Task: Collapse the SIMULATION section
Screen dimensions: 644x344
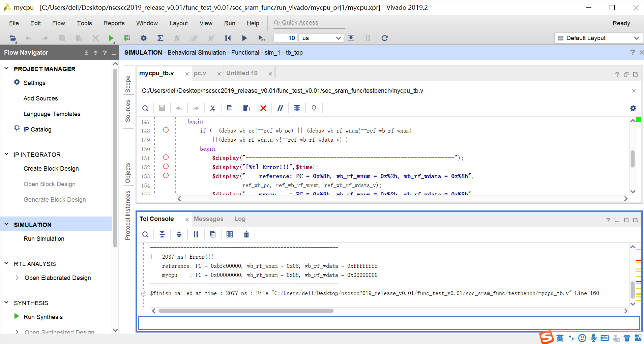Action: (x=6, y=224)
